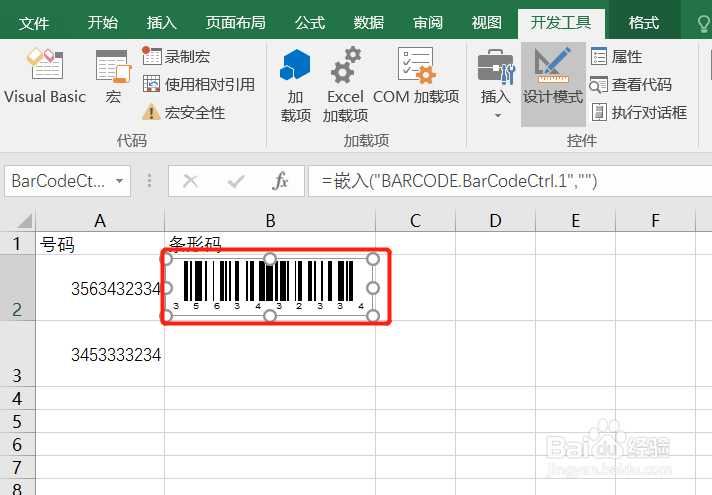The width and height of the screenshot is (712, 495).
Task: Click the barcode control in B2
Action: pyautogui.click(x=270, y=287)
